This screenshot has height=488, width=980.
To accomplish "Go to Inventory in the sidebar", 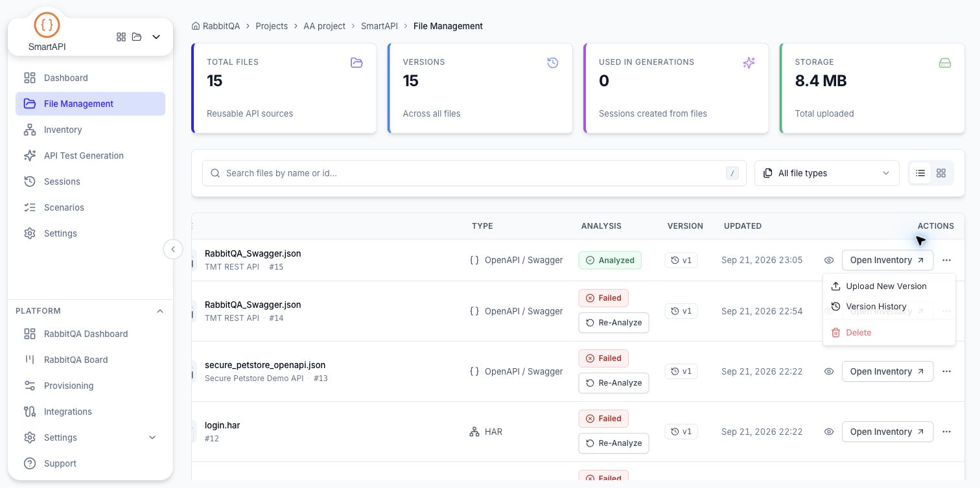I will point(91,130).
